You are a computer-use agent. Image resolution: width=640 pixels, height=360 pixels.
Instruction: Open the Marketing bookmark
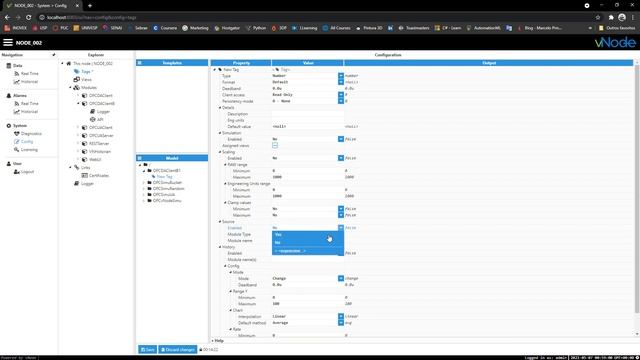[196, 28]
